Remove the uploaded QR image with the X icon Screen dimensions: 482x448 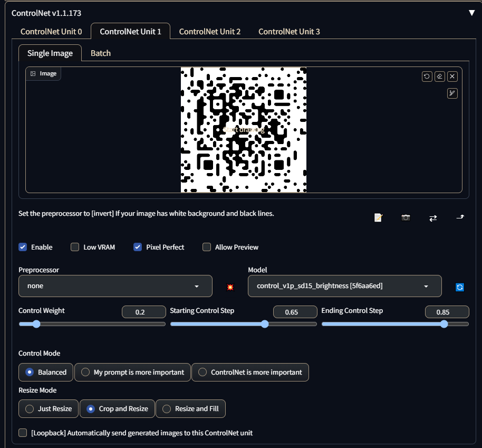pyautogui.click(x=452, y=77)
